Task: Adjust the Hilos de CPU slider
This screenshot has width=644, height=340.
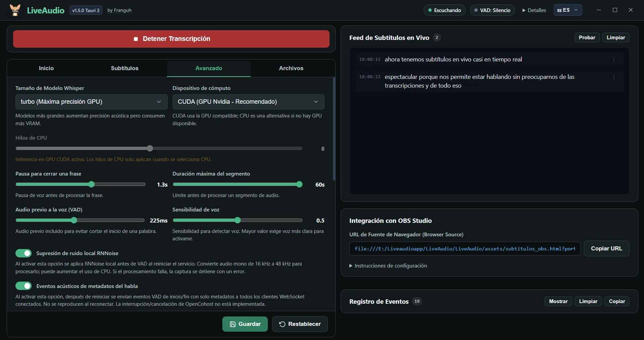Action: (159, 148)
